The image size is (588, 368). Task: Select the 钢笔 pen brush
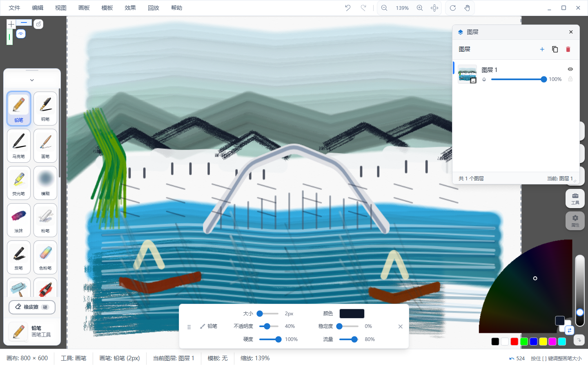45,109
